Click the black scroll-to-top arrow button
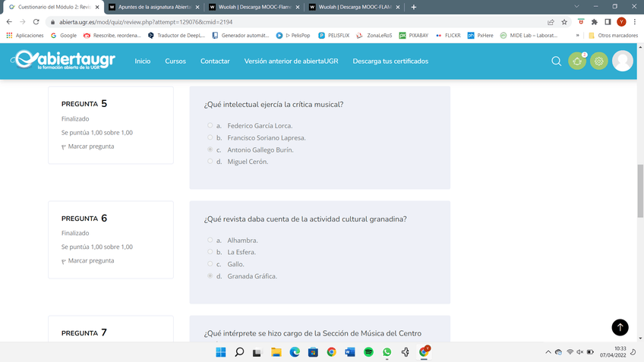The image size is (644, 362). 620,327
